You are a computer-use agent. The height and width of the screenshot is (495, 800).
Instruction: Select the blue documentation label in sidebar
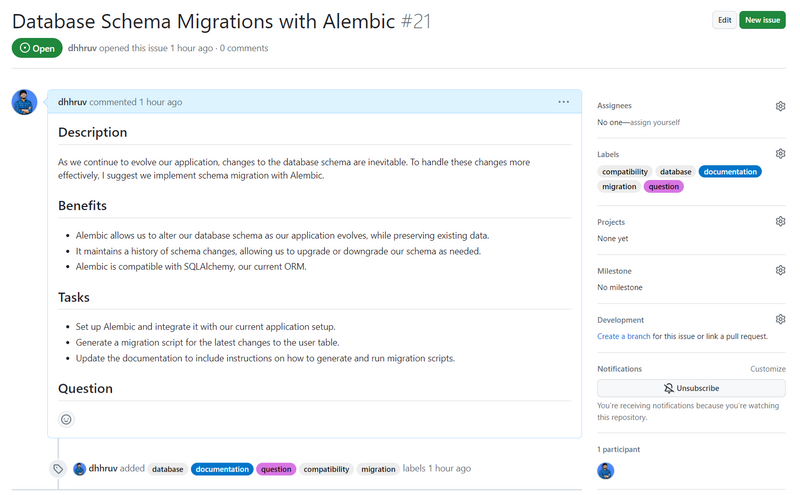730,172
